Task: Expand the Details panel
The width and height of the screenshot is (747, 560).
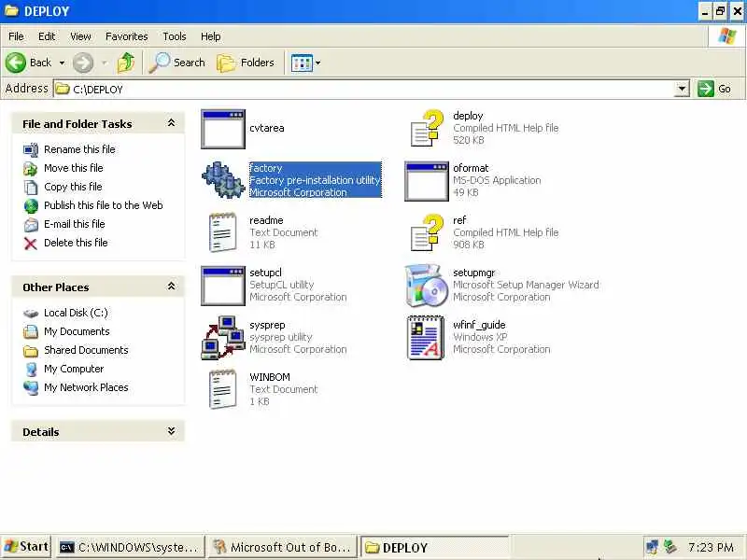Action: tap(171, 431)
